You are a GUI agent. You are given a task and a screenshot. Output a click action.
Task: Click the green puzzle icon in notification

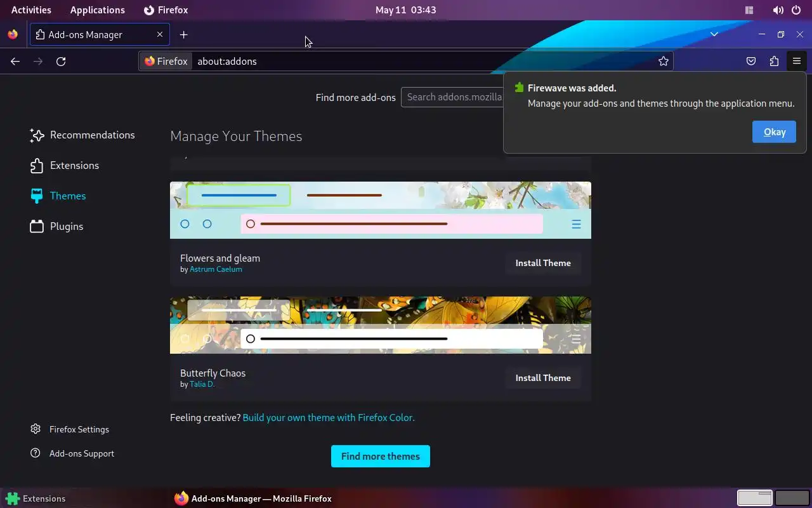[x=520, y=88]
